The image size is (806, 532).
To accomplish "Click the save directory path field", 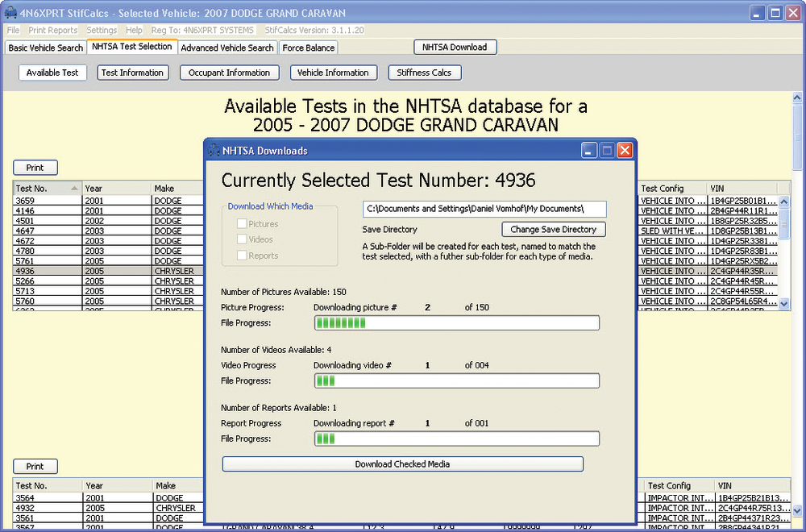I will [484, 209].
